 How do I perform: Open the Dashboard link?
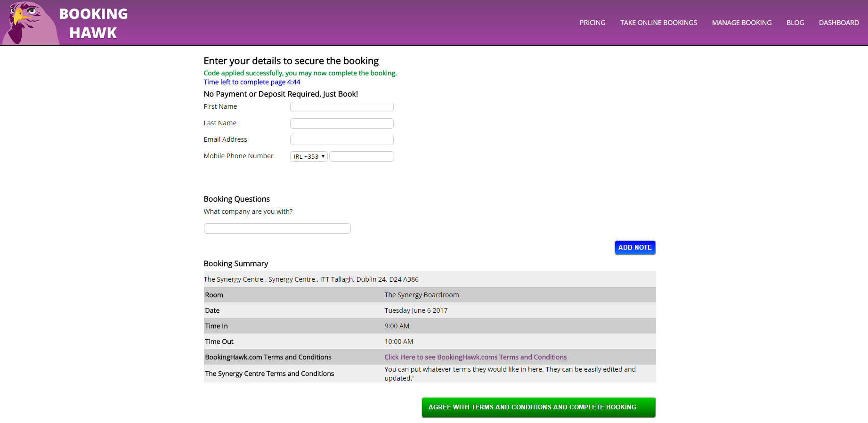click(839, 23)
